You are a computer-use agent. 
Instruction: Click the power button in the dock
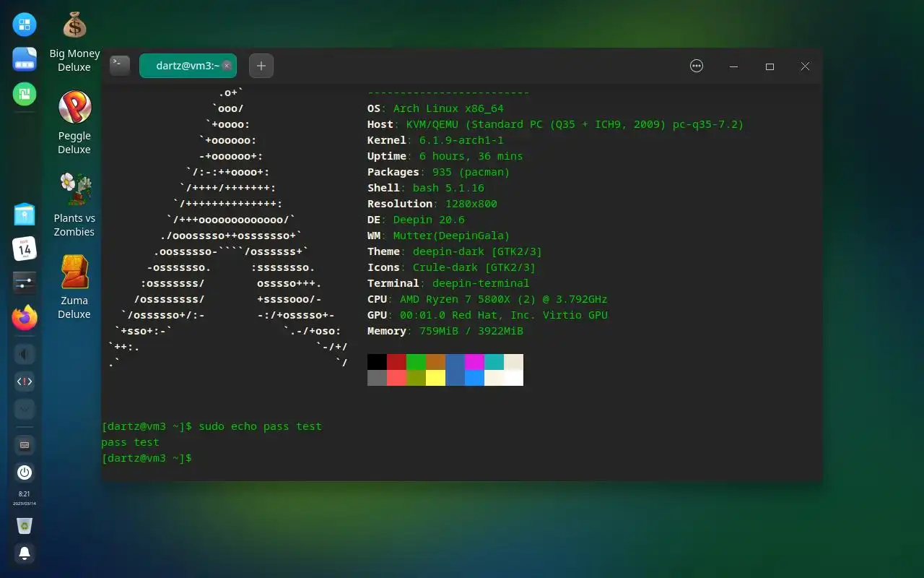pos(25,473)
